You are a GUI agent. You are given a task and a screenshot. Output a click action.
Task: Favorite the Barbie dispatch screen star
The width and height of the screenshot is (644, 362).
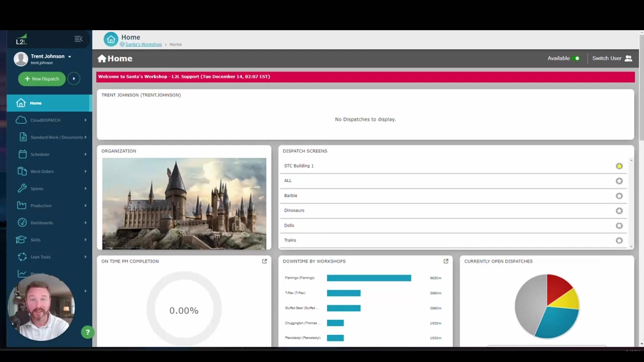[619, 196]
